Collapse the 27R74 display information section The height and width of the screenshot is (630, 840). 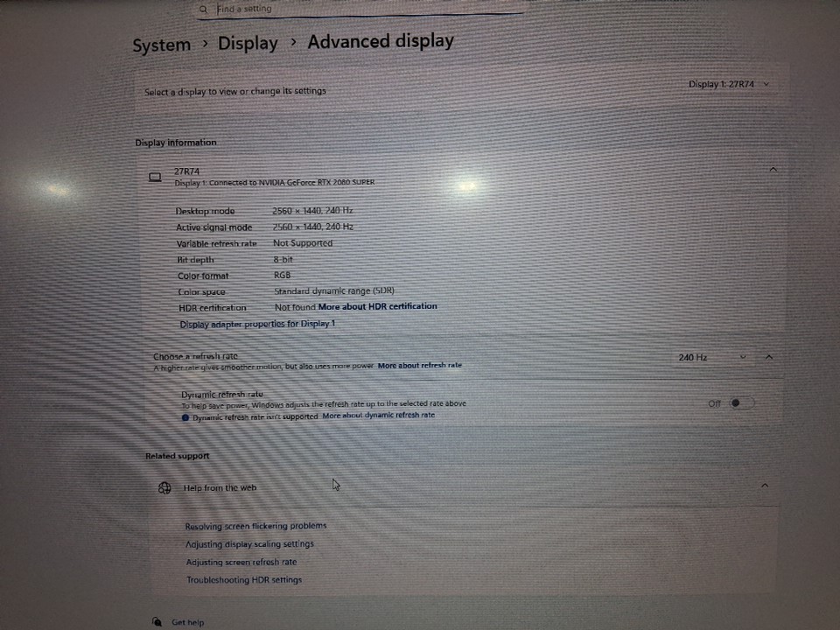pos(773,170)
